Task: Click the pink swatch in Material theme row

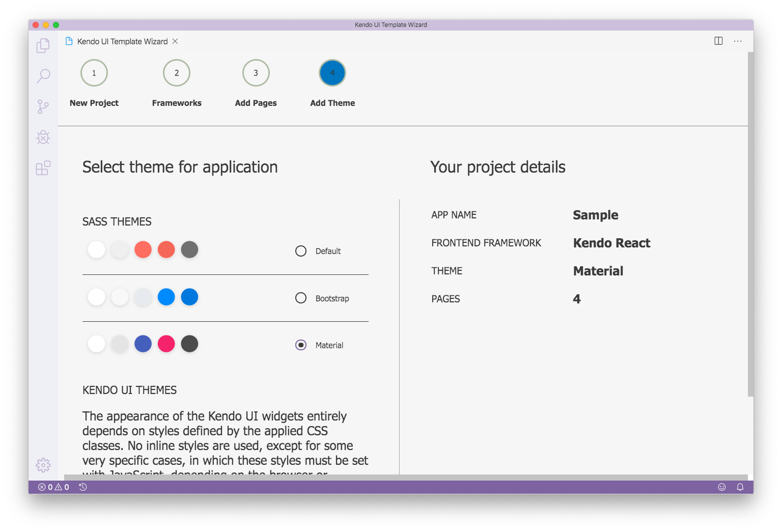Action: coord(166,344)
